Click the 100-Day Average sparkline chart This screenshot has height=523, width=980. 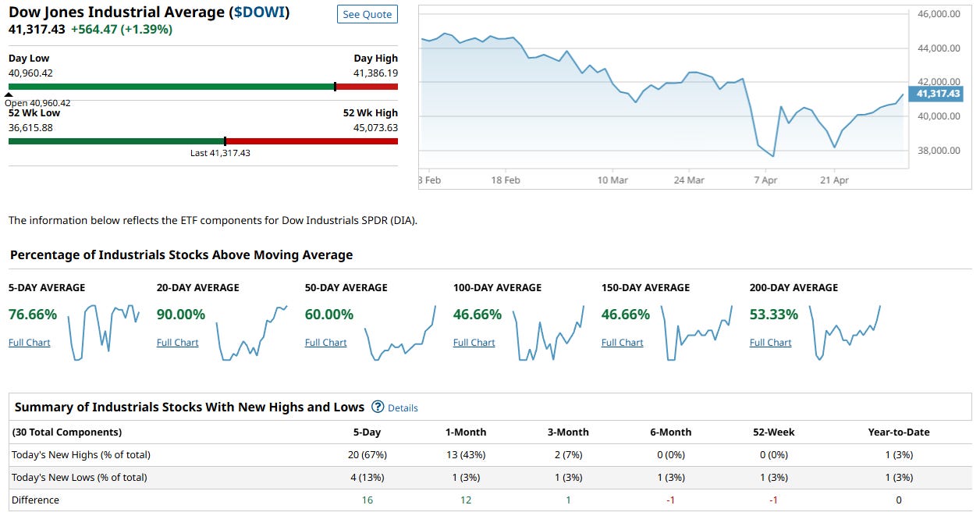point(549,333)
